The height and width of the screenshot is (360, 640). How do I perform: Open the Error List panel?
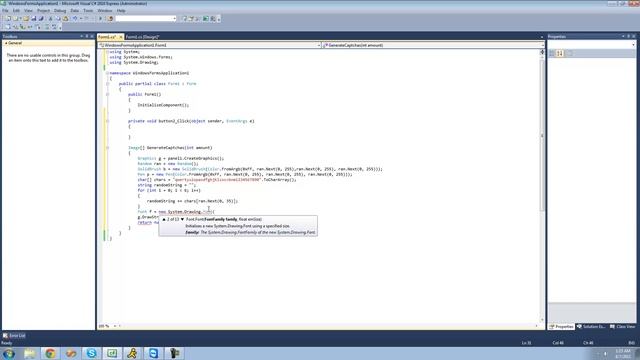tap(14, 336)
